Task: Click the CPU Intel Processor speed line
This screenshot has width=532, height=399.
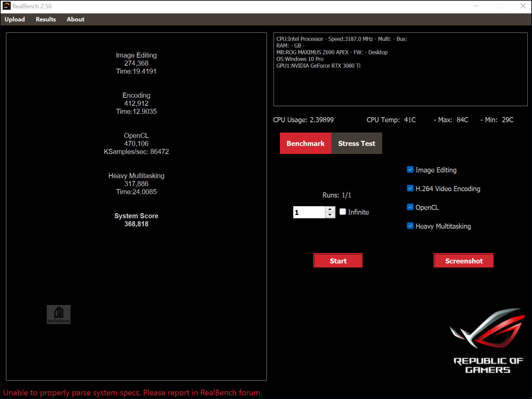Action: pyautogui.click(x=342, y=39)
